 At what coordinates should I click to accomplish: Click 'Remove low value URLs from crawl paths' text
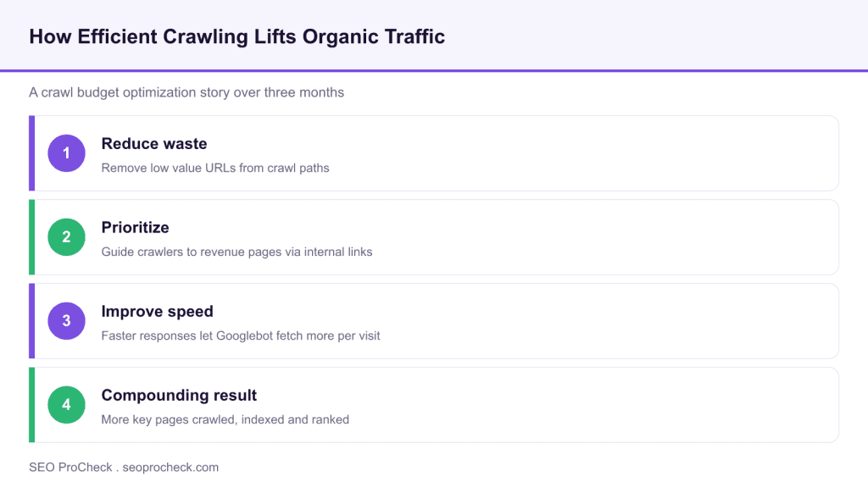(215, 169)
